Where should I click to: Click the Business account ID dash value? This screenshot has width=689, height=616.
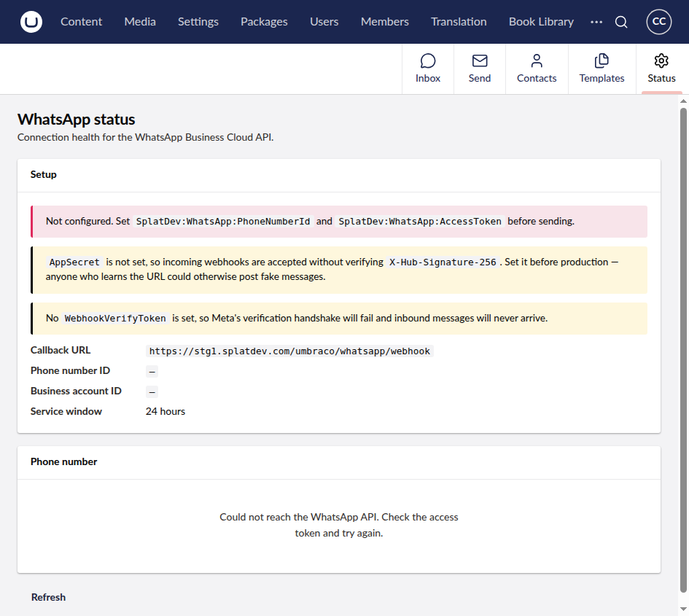point(152,391)
